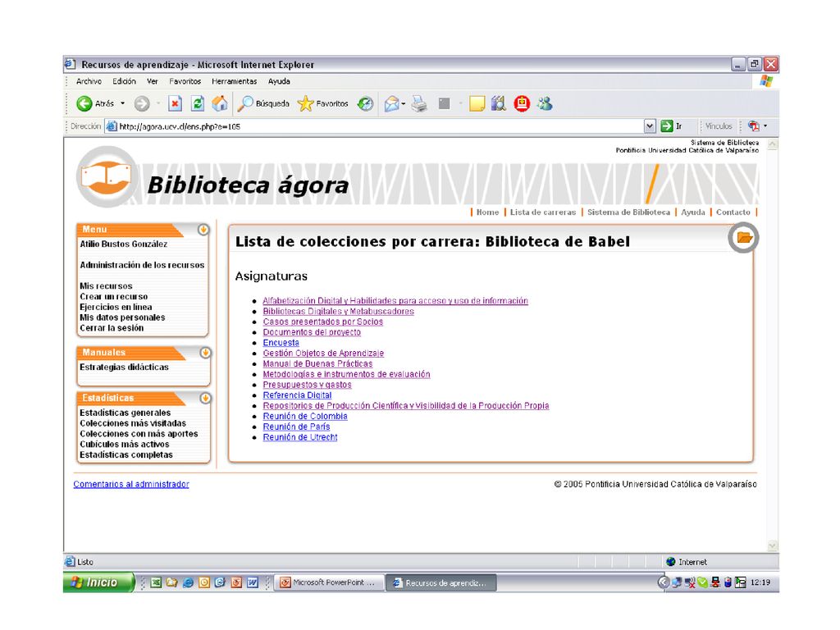Launch Word from the quick launch bar
The height and width of the screenshot is (630, 840).
(x=253, y=582)
